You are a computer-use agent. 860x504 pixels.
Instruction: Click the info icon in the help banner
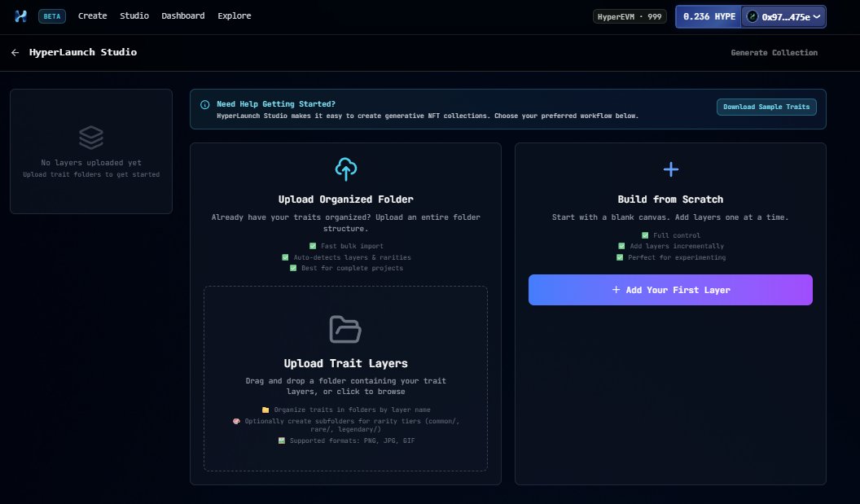pyautogui.click(x=204, y=105)
